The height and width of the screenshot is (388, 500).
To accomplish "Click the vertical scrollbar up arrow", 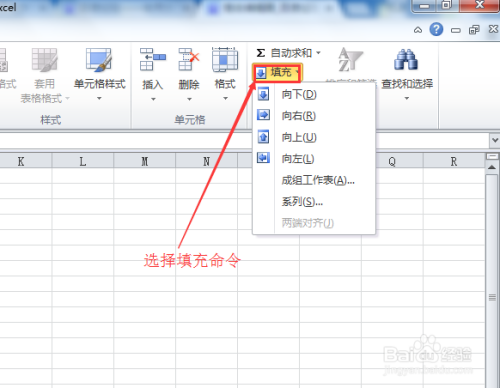I will tap(492, 167).
